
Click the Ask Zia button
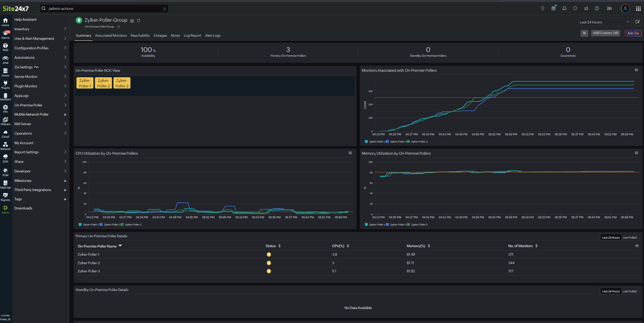coord(633,33)
